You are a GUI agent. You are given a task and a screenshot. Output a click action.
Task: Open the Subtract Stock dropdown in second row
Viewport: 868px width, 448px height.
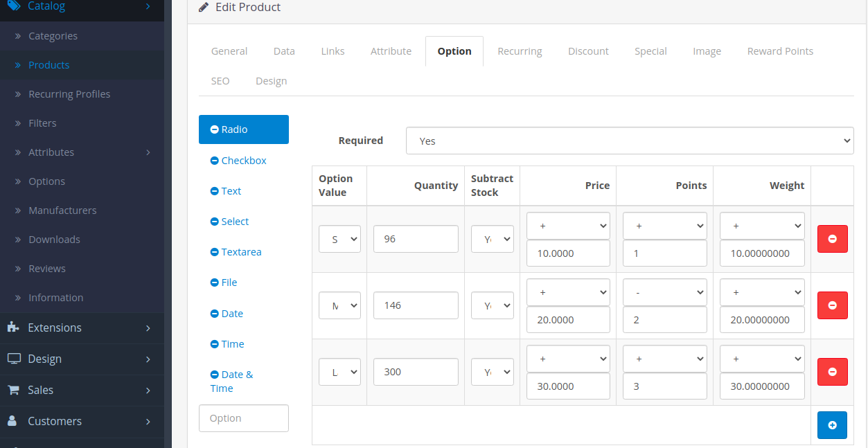tap(492, 305)
